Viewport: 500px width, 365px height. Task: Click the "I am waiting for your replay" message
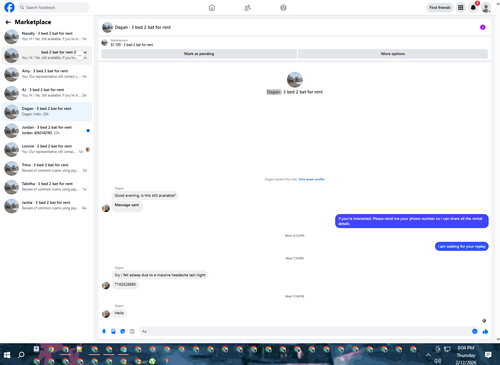(462, 246)
